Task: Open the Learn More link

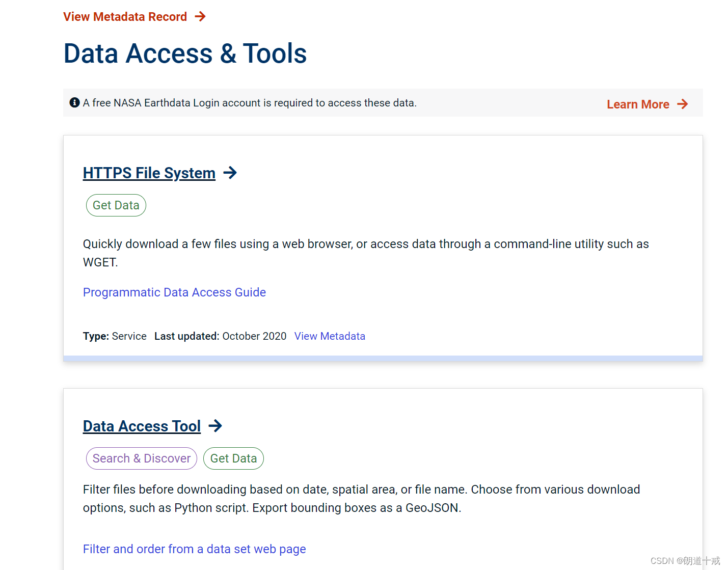Action: [638, 104]
